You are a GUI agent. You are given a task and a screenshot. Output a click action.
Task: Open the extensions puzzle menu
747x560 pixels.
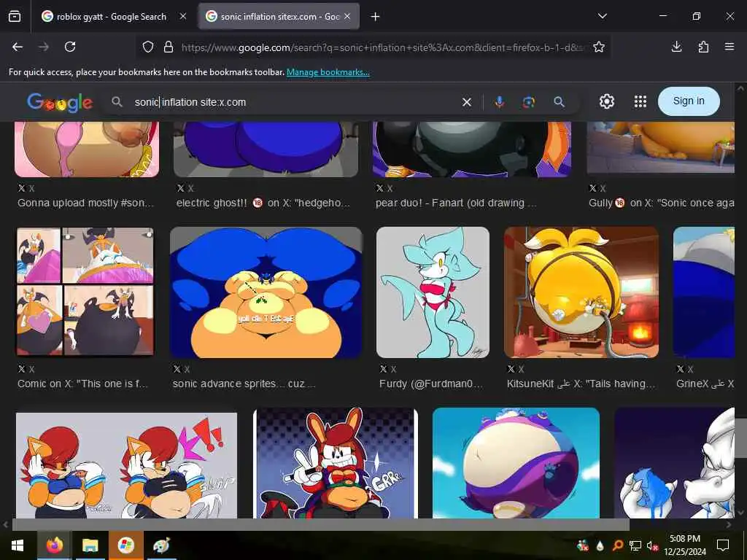point(703,47)
